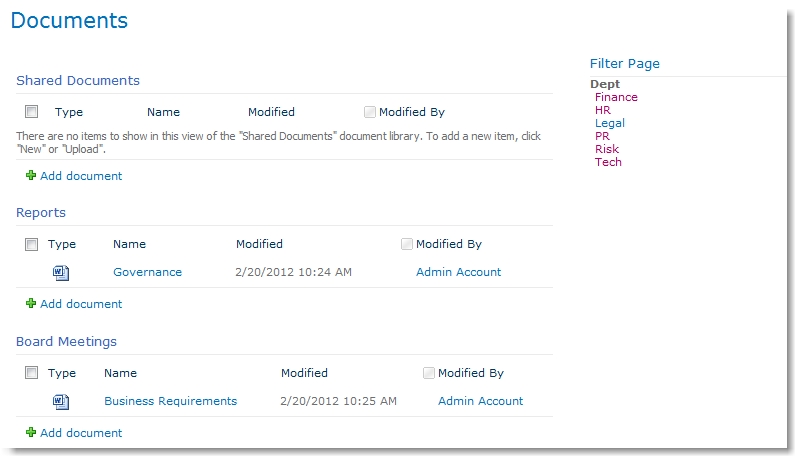Image resolution: width=795 pixels, height=456 pixels.
Task: Open the Governance document
Action: (147, 272)
